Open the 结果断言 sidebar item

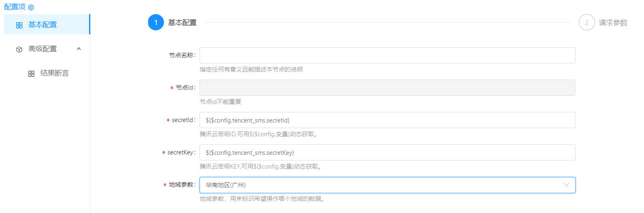[x=54, y=73]
